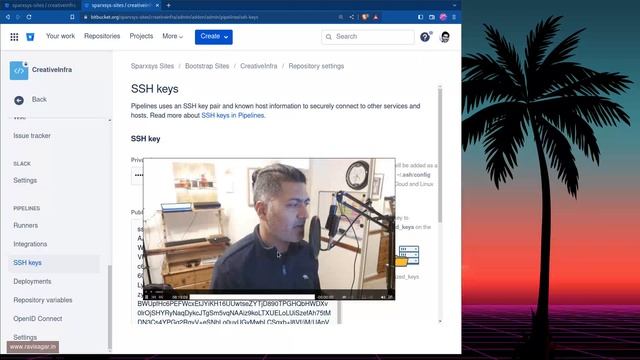The image size is (640, 360).
Task: Click into the Bitbucket Search field
Action: pos(367,37)
